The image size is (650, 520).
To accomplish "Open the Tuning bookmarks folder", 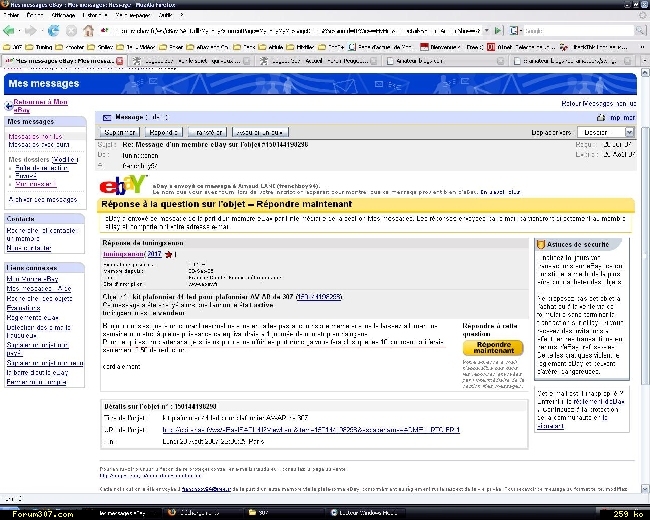I will click(x=39, y=47).
